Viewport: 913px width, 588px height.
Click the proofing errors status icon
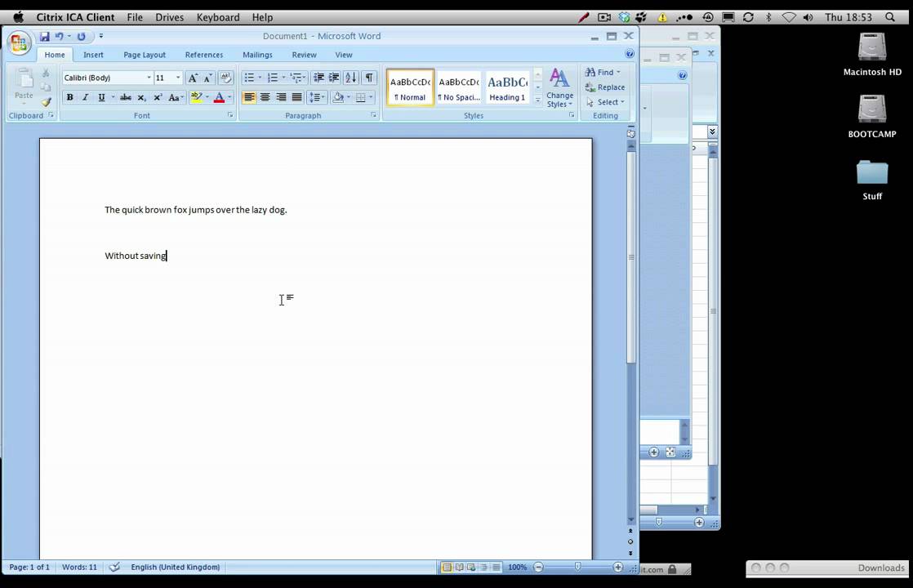click(x=114, y=567)
